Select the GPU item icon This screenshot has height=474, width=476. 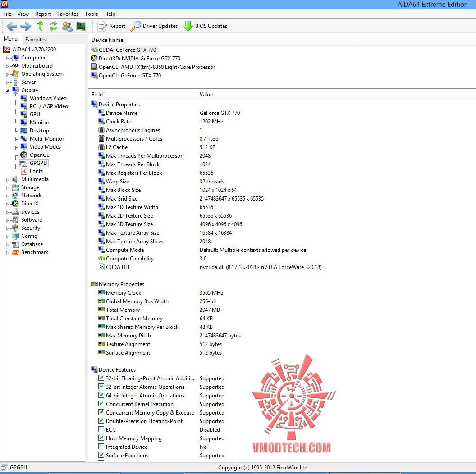point(24,114)
